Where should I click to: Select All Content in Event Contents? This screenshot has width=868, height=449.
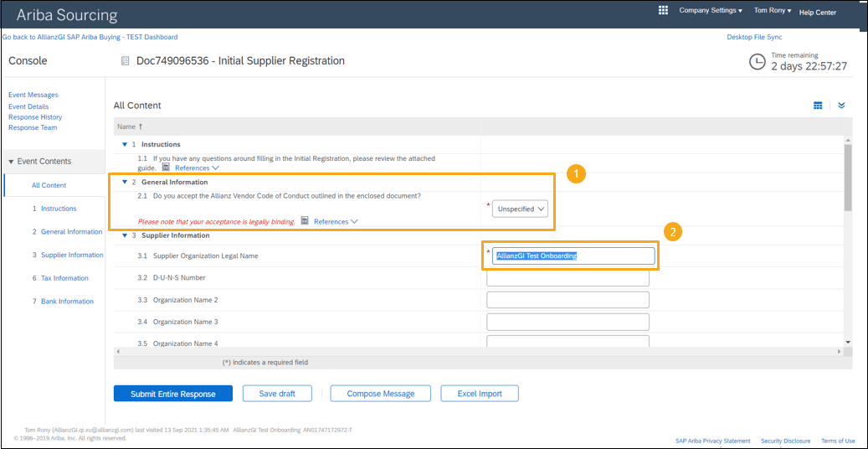tap(49, 185)
